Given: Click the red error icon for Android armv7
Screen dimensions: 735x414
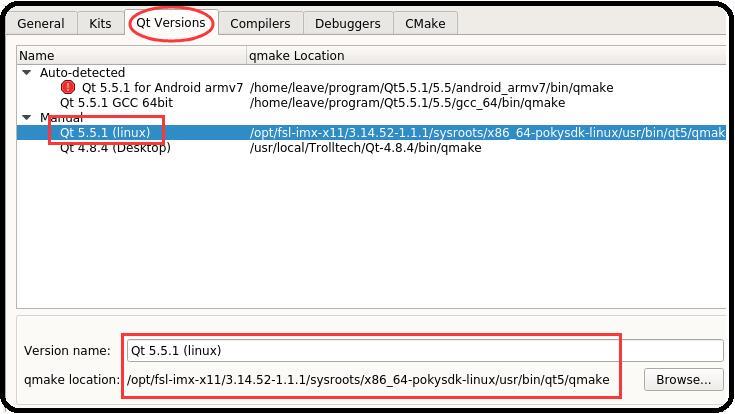Looking at the screenshot, I should [68, 87].
